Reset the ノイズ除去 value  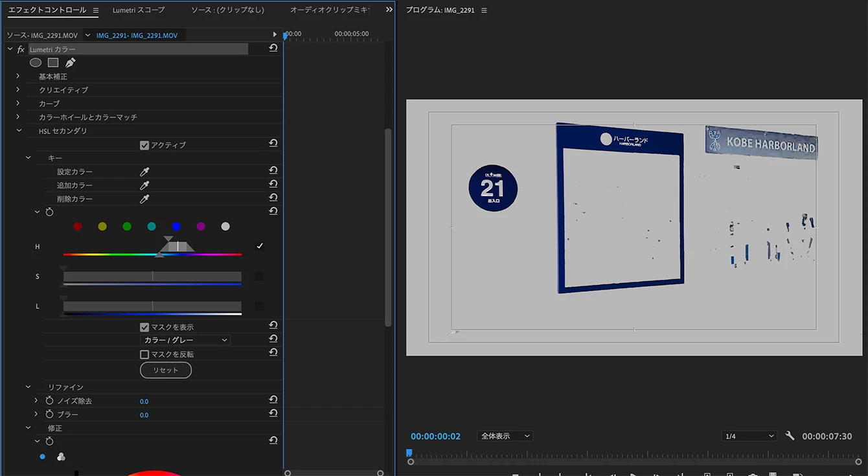[273, 400]
